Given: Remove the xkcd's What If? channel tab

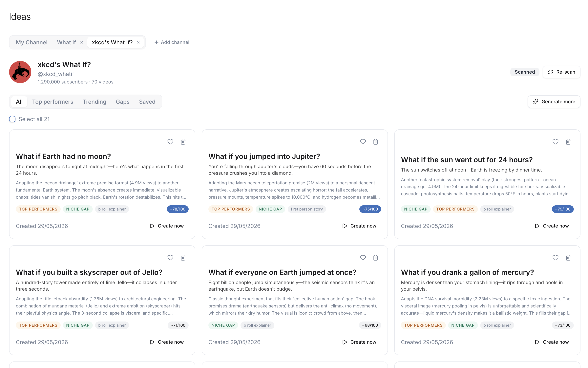Looking at the screenshot, I should click(x=138, y=42).
